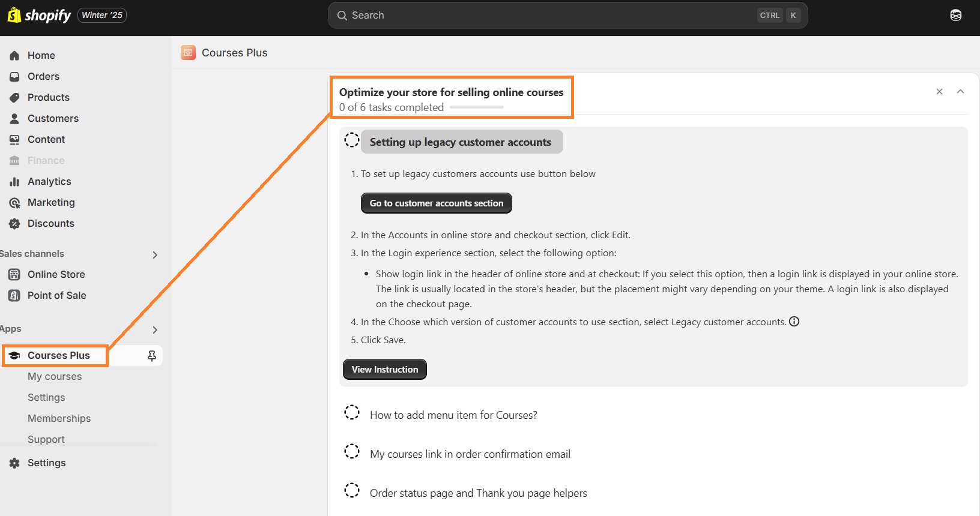Toggle the add menu item task circle
Image resolution: width=980 pixels, height=516 pixels.
[x=352, y=413]
